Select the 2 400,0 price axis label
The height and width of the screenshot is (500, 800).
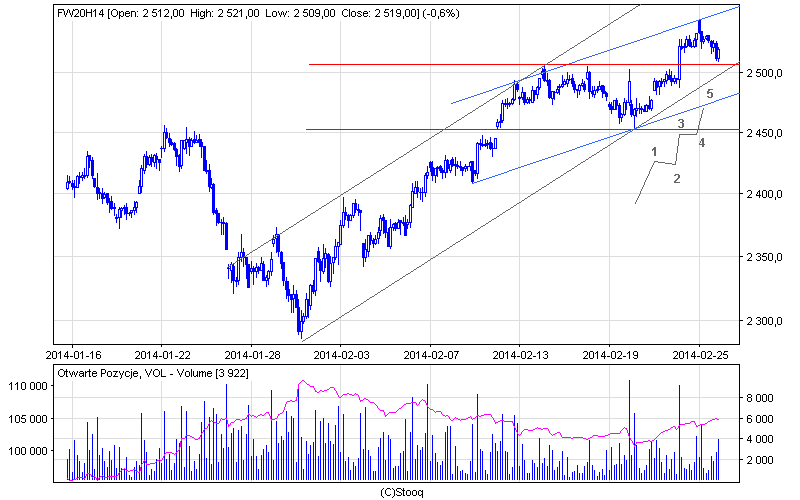pyautogui.click(x=764, y=194)
